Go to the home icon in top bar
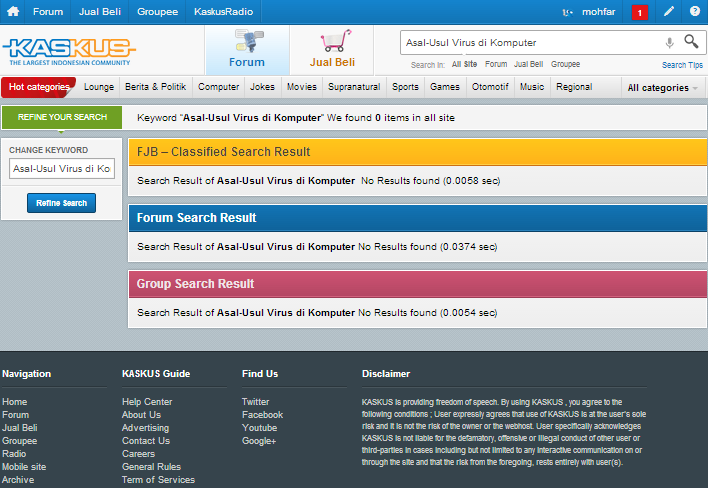This screenshot has width=708, height=488. point(13,11)
